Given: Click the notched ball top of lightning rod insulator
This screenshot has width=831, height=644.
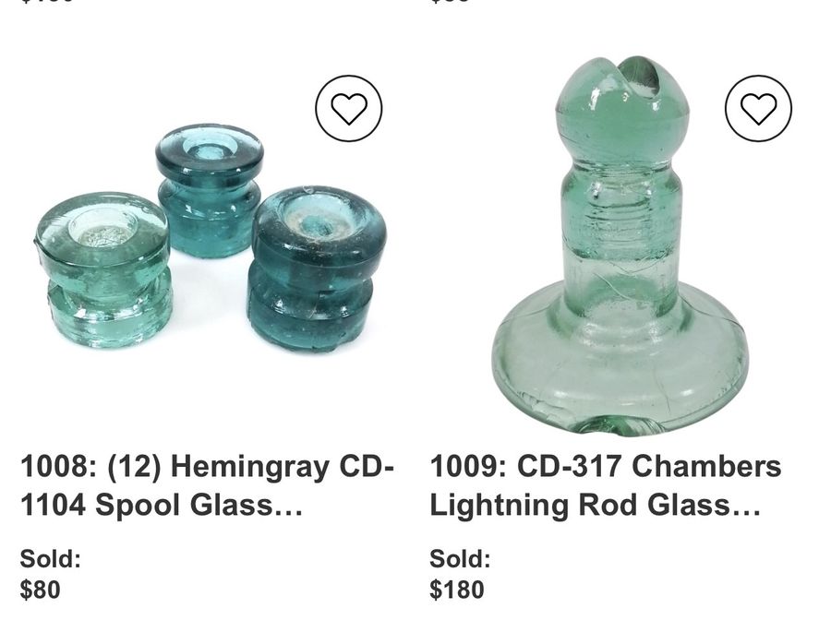Looking at the screenshot, I should 622,108.
